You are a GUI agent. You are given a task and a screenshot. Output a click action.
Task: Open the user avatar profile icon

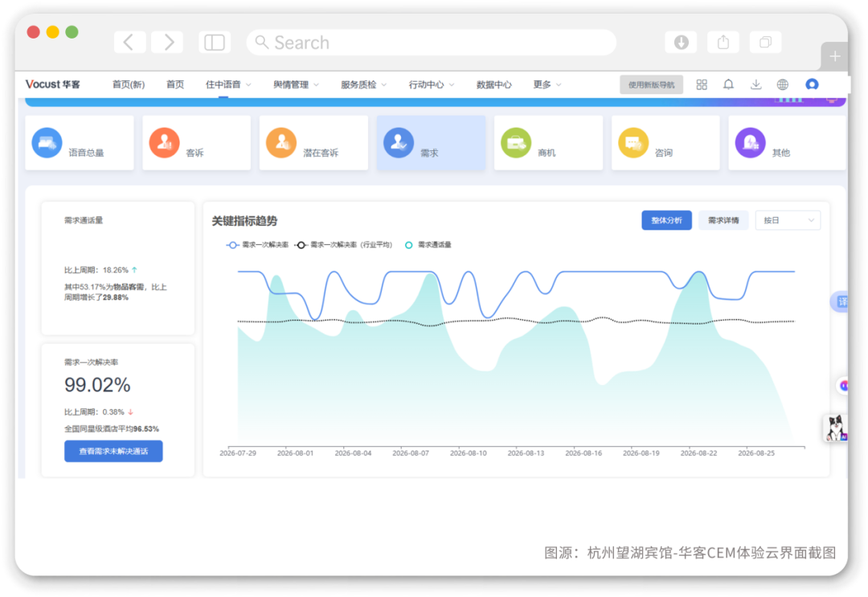(x=812, y=84)
